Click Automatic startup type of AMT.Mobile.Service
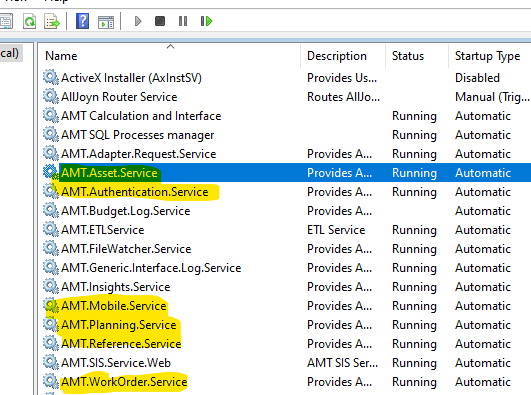Screen dimensions: 531x395 (x=483, y=306)
